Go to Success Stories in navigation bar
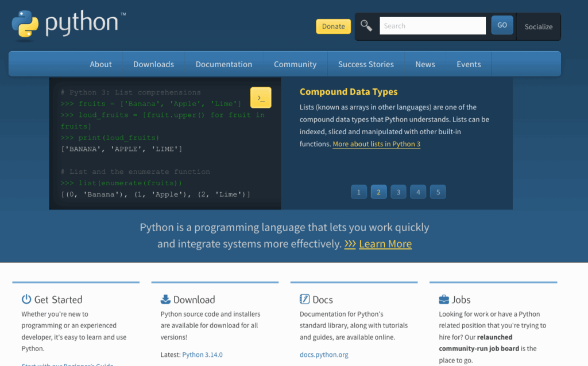Viewport: 588px width, 366px height. 366,64
